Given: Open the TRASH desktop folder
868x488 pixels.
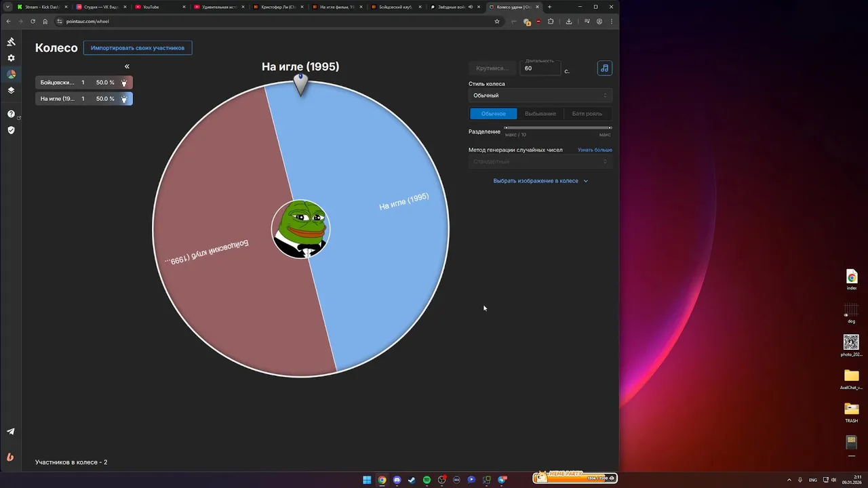Looking at the screenshot, I should click(x=852, y=412).
